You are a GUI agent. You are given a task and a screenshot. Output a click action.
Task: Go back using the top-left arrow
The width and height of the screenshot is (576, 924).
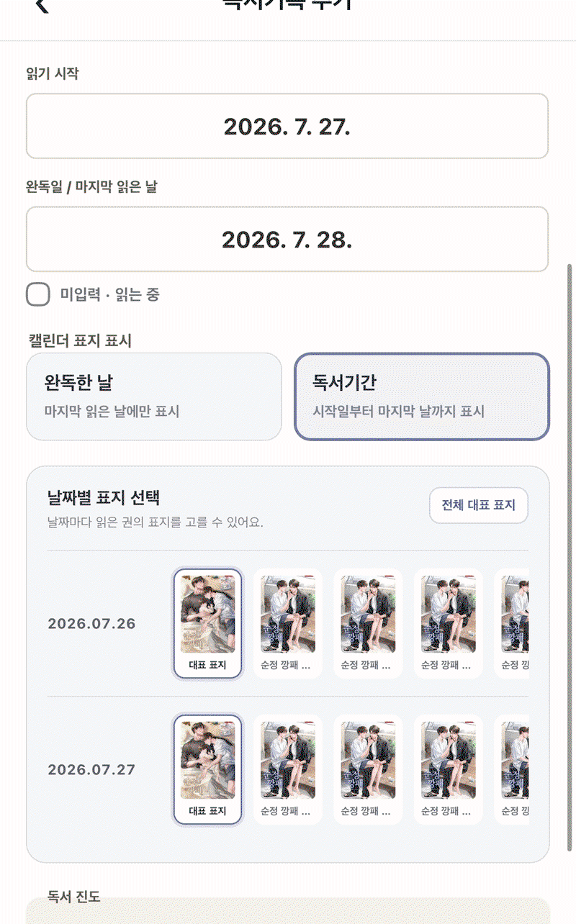click(x=42, y=6)
